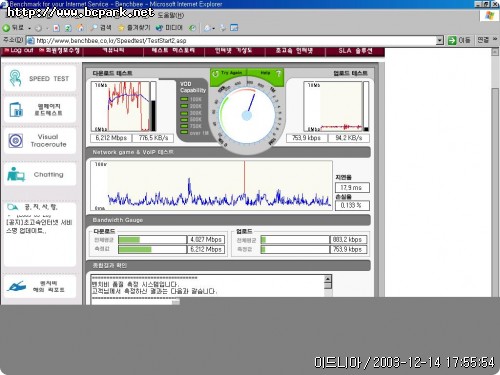Click the latency value 17,9 ms
This screenshot has width=500, height=375.
tap(352, 188)
